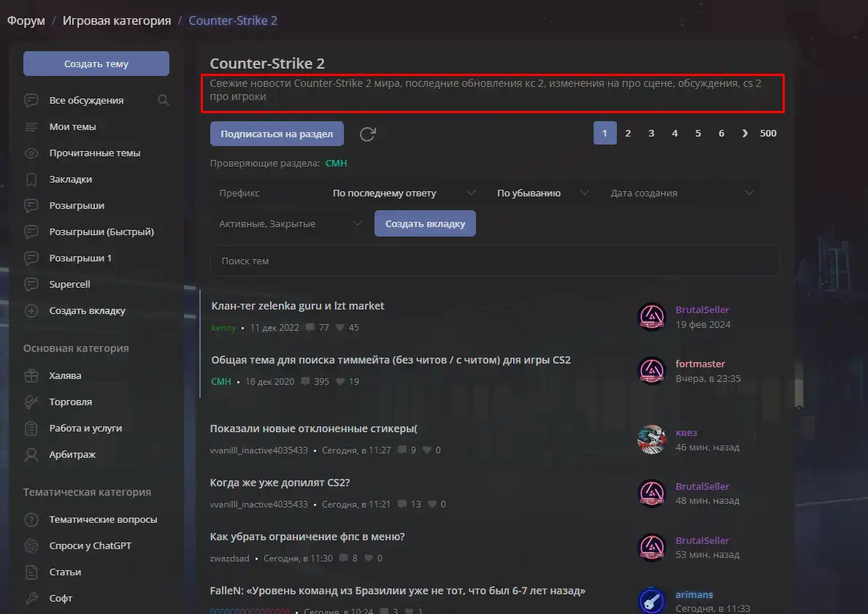
Task: Click the wrench icon for Софт
Action: [31, 598]
